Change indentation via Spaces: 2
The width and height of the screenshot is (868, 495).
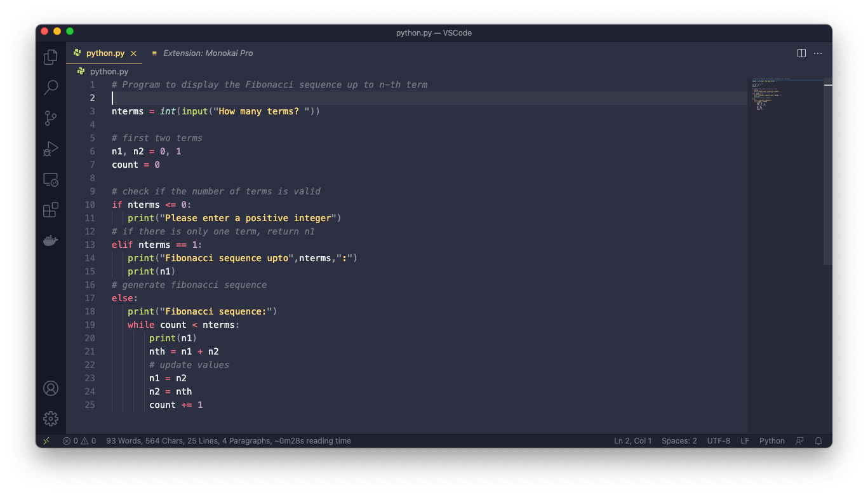[679, 441]
